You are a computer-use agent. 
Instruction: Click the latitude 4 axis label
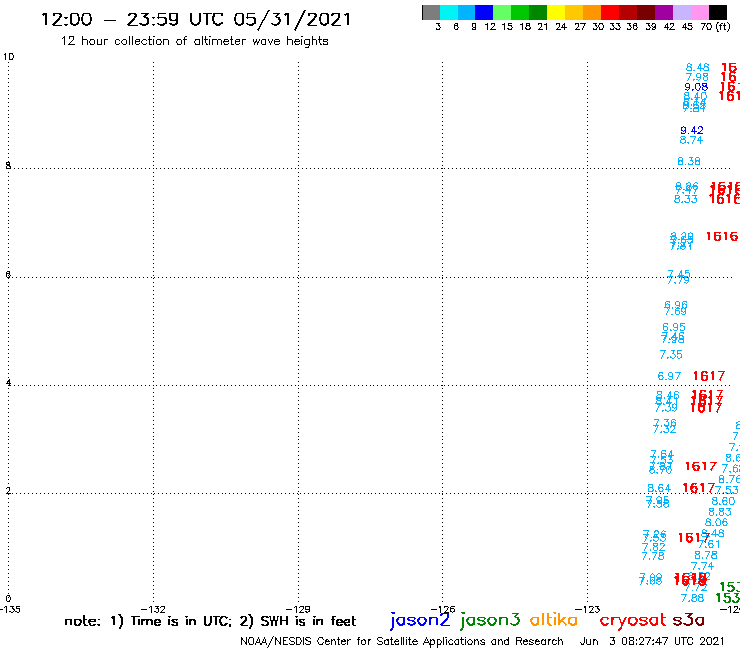tap(8, 382)
